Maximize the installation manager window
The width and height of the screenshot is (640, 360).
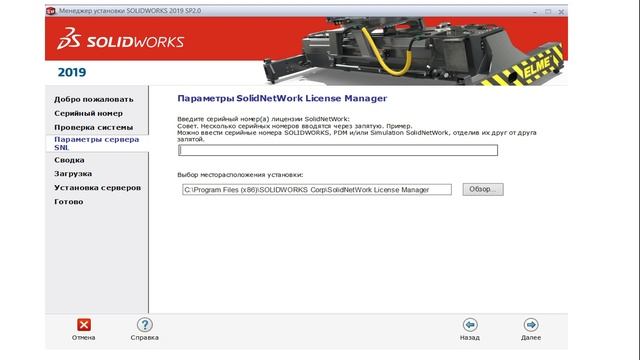548,12
